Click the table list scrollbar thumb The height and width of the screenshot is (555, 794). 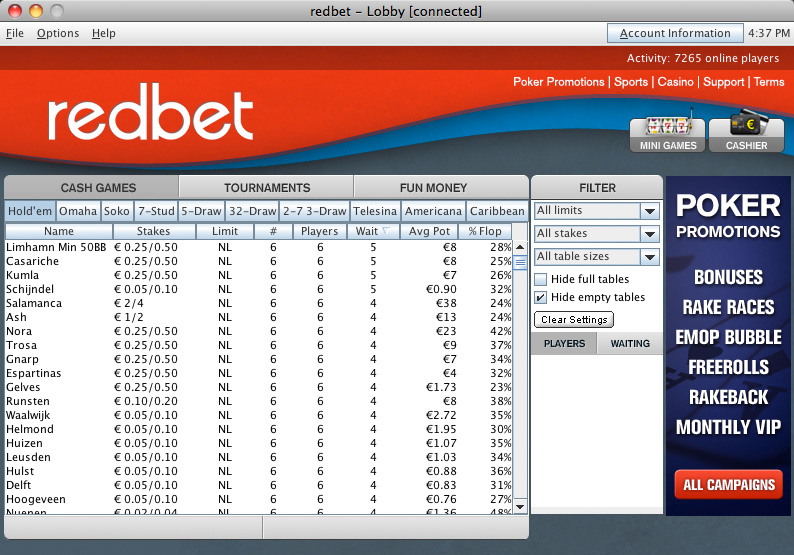tap(520, 262)
